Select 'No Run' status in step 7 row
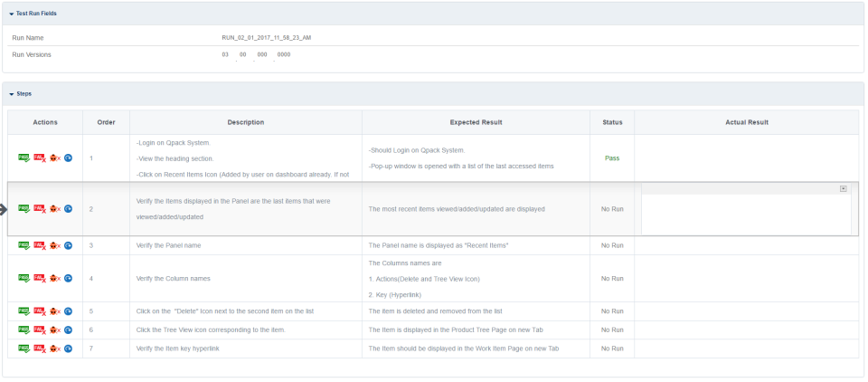This screenshot has width=868, height=382. (612, 349)
